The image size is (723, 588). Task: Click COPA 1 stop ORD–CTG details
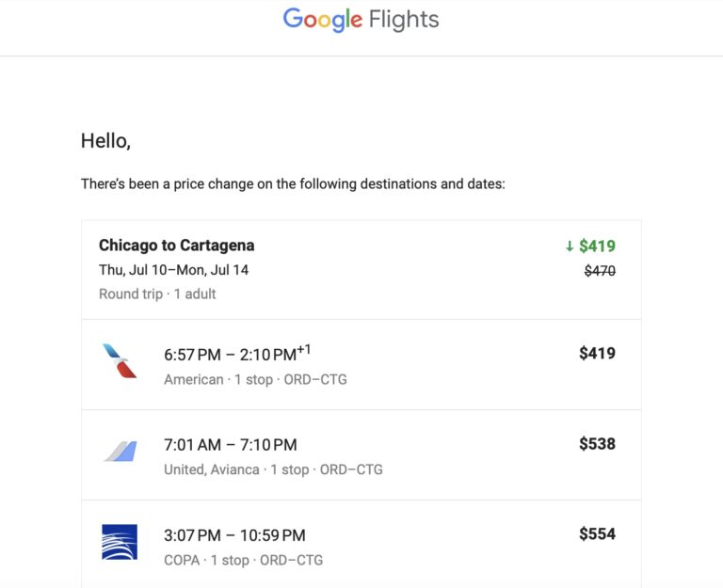(243, 560)
